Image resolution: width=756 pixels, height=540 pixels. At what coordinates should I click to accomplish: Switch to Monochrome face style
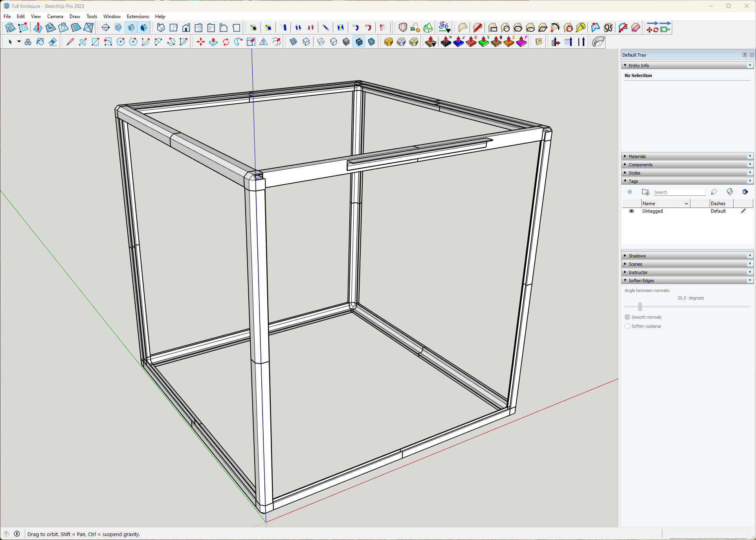(x=371, y=42)
